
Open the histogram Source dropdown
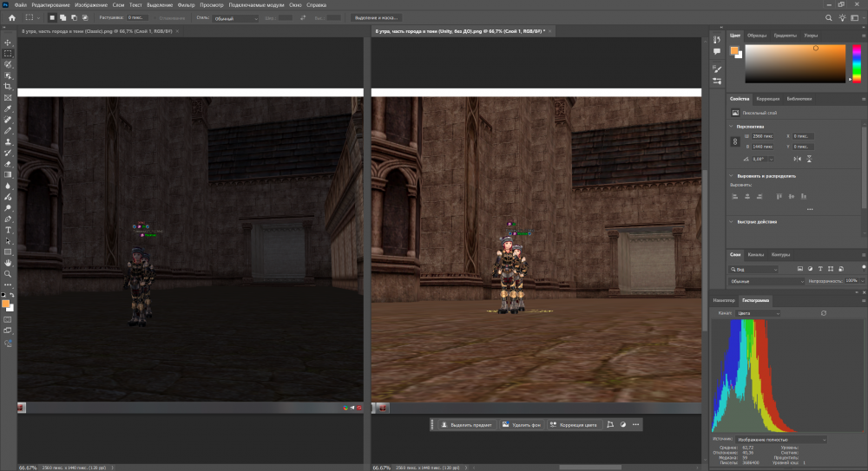[781, 440]
